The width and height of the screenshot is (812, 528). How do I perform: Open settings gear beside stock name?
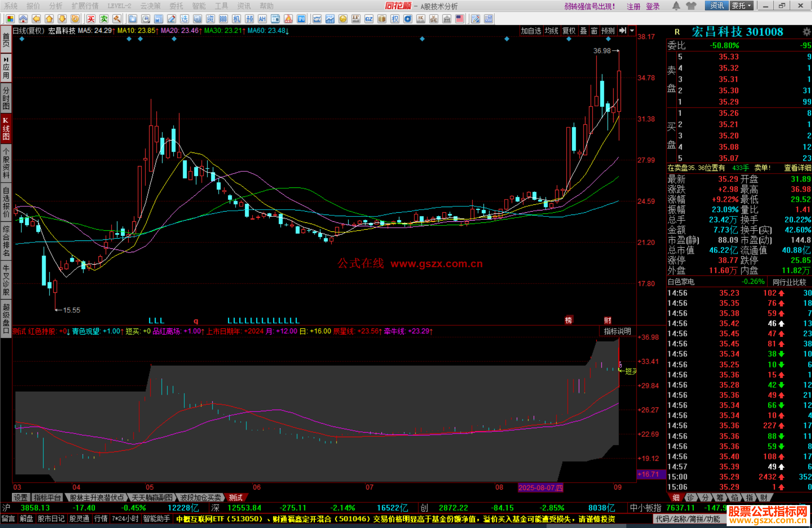point(806,32)
